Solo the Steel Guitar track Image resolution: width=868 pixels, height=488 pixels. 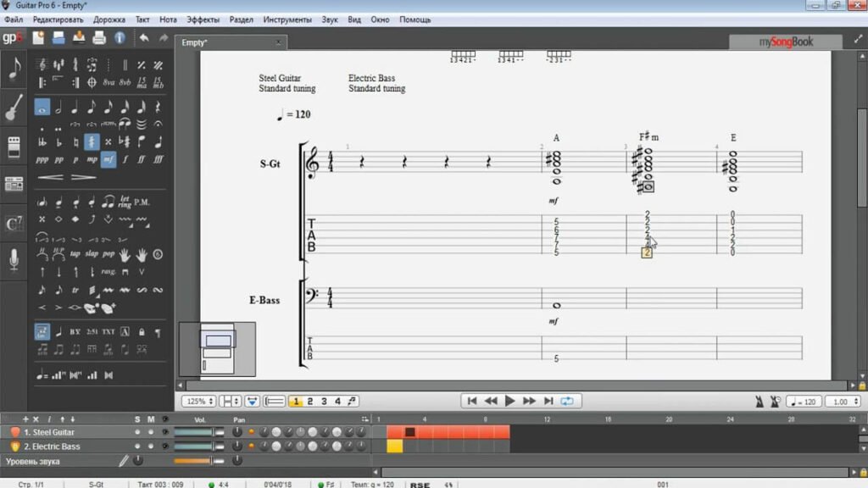pyautogui.click(x=137, y=432)
